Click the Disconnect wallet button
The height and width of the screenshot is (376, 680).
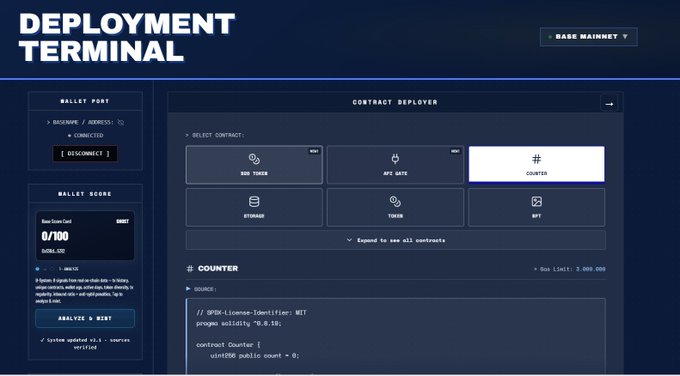click(85, 154)
